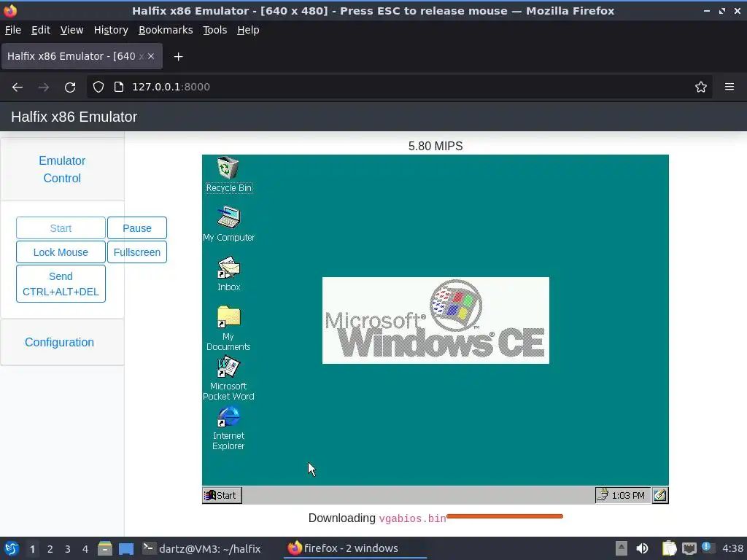Open the clipboard manager tray icon

click(669, 548)
